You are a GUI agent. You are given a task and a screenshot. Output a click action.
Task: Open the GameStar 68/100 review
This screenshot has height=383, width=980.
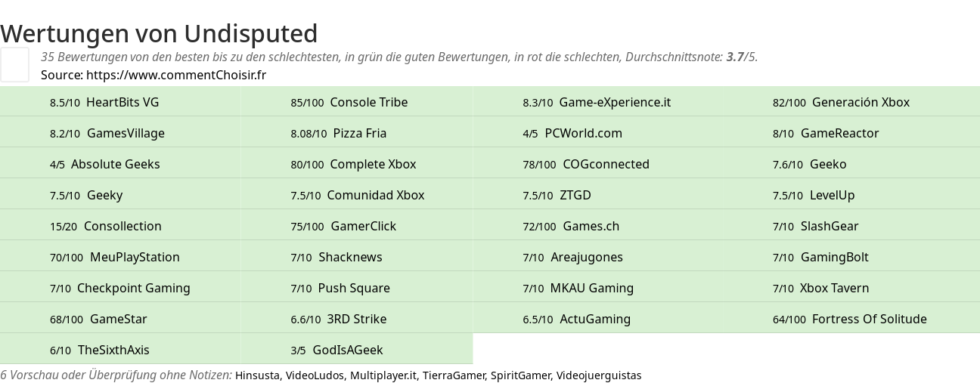click(118, 319)
